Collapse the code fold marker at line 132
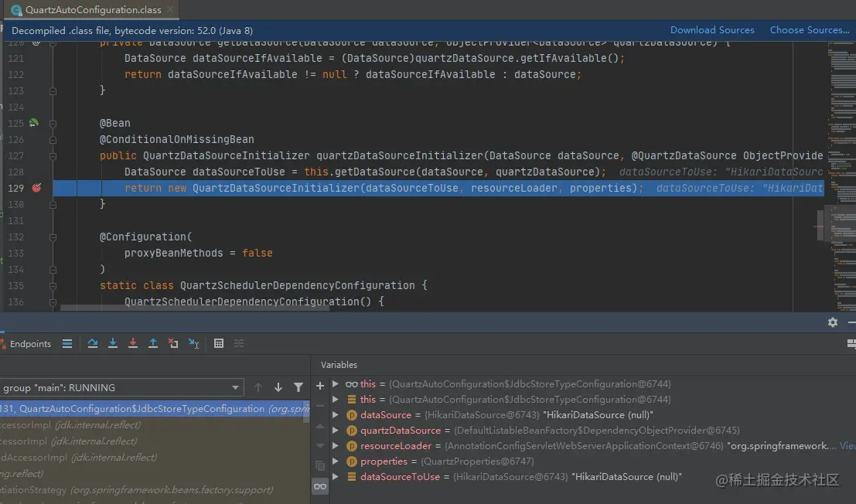The width and height of the screenshot is (856, 504). point(53,237)
